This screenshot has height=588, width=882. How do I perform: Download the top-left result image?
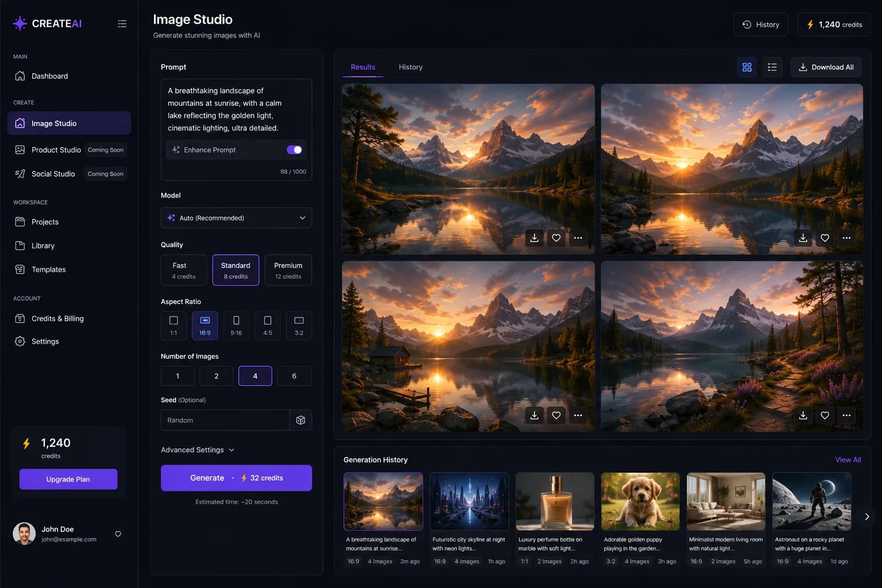click(534, 238)
